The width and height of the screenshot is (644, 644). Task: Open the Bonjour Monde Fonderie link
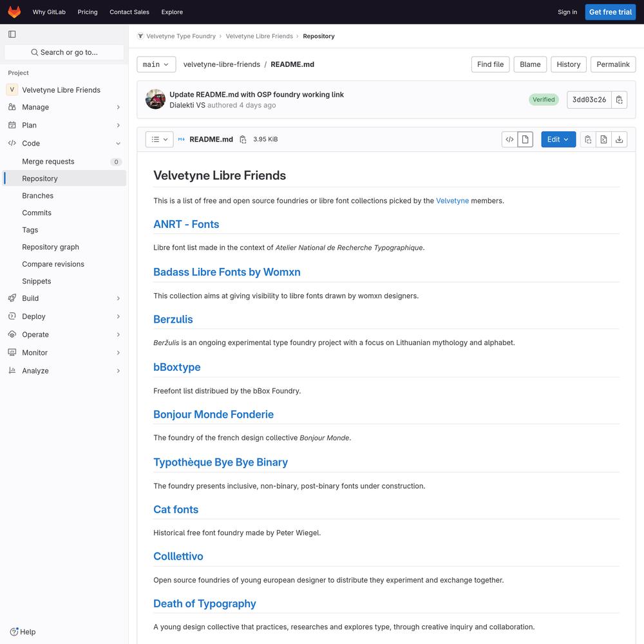click(214, 414)
